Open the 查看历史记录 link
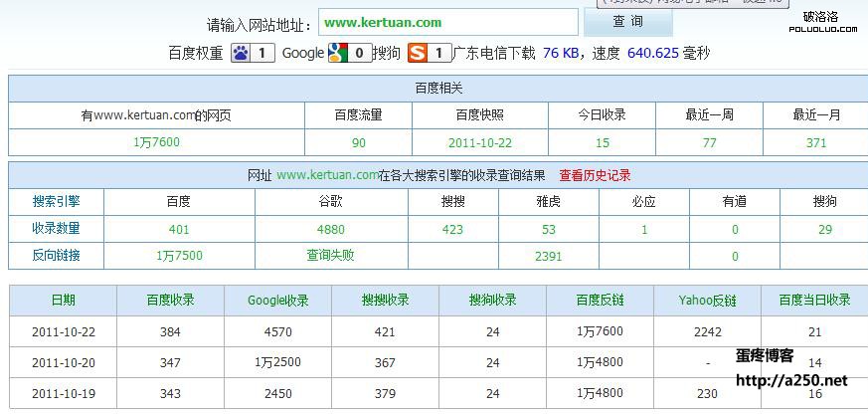868x414 pixels. pos(595,175)
